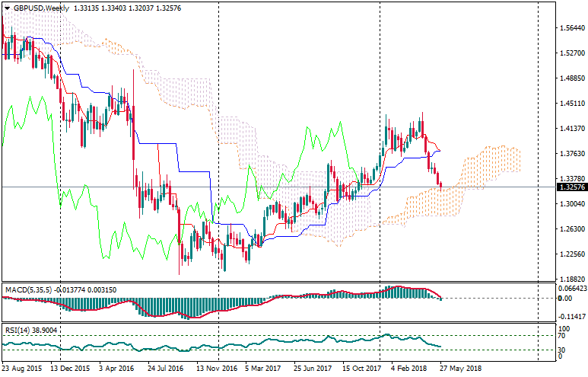Viewport: 588px width, 377px height.
Task: Click the MACD 0.066423 scale label
Action: point(571,289)
